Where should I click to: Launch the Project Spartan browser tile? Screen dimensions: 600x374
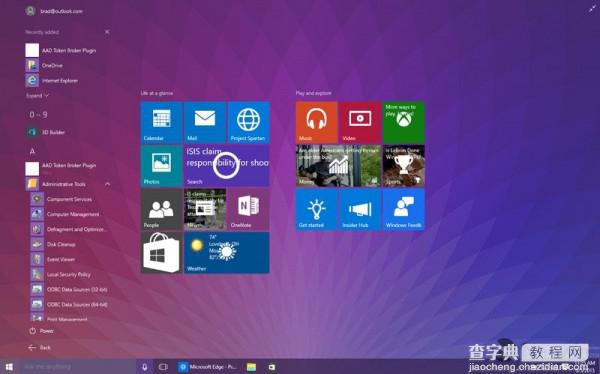(248, 122)
